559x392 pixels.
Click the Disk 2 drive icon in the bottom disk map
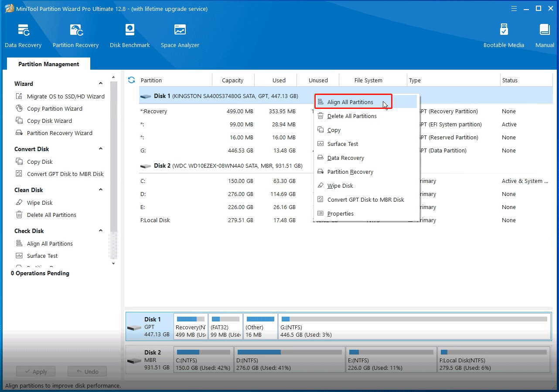[134, 361]
